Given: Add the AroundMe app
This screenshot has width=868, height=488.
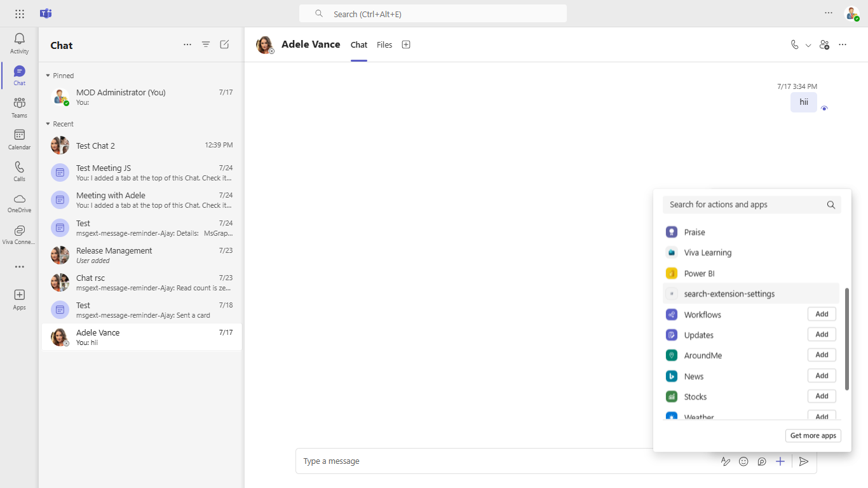Looking at the screenshot, I should [x=822, y=355].
